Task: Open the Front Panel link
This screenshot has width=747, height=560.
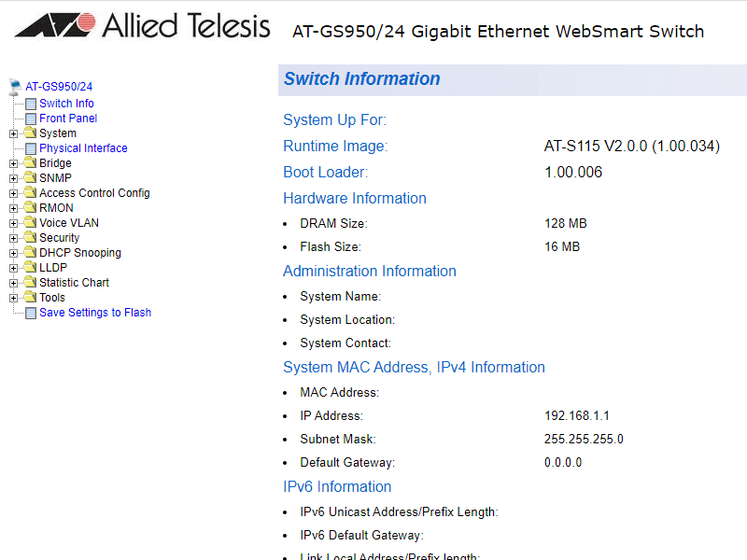Action: (x=68, y=119)
